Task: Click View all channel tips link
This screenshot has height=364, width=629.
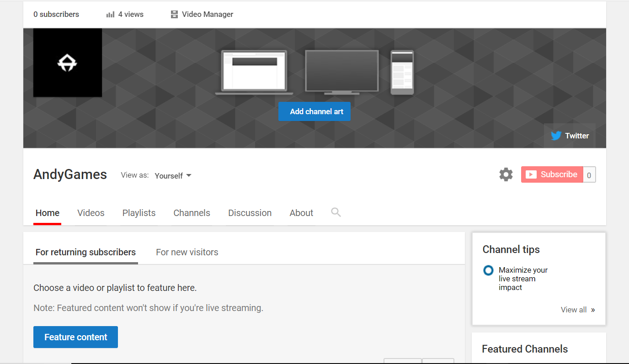Action: click(574, 310)
